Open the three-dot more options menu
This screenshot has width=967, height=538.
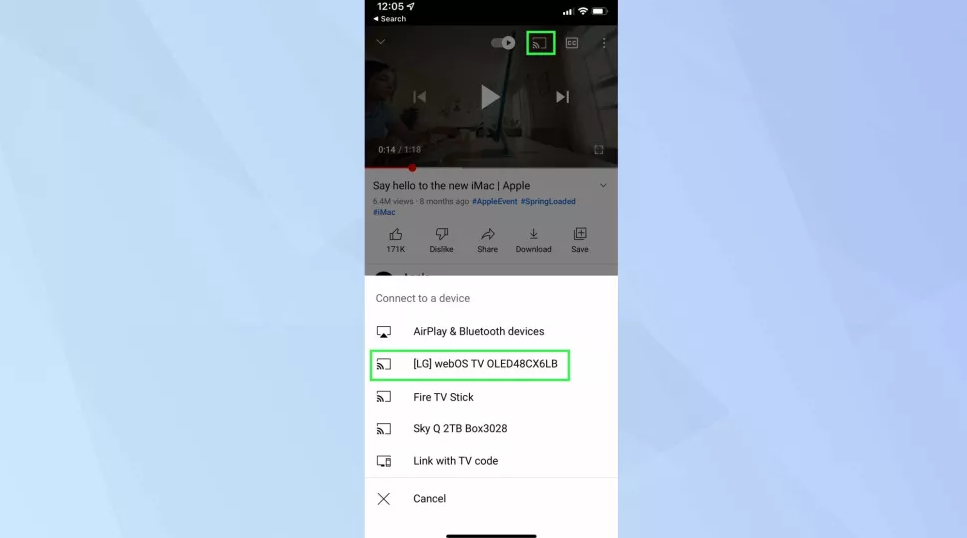pyautogui.click(x=604, y=43)
